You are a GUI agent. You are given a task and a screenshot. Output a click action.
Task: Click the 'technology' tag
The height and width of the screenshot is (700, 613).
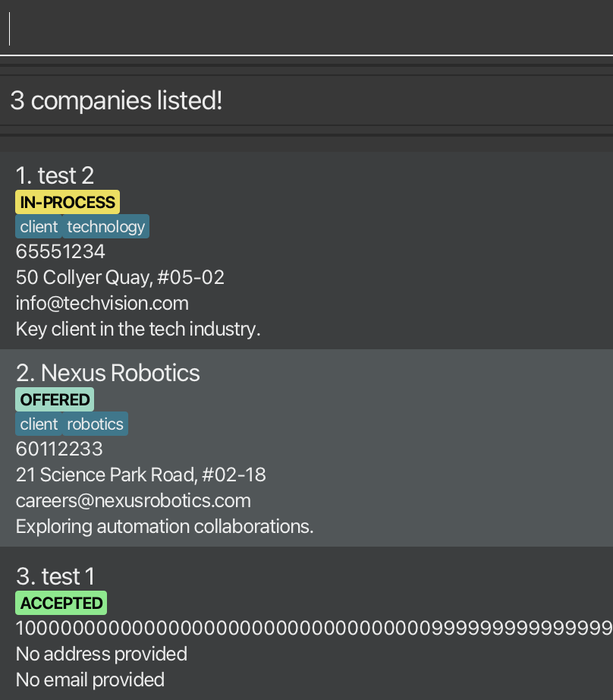pos(105,227)
